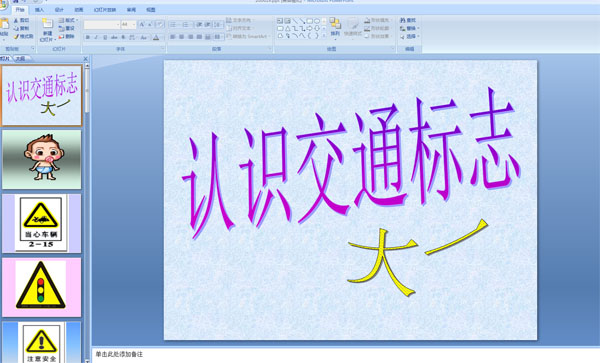Image resolution: width=600 pixels, height=363 pixels.
Task: Pick the oval shape in the shapes gallery
Action: [x=317, y=21]
